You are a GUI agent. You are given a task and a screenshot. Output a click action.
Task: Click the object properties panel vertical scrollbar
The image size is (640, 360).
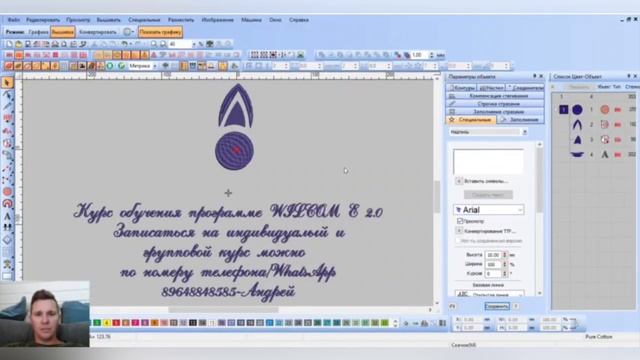click(540, 218)
